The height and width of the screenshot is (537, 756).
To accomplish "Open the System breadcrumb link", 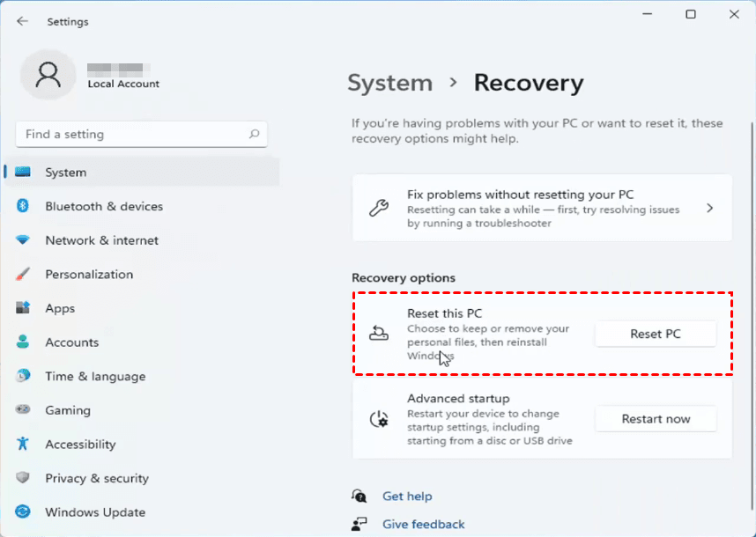I will (389, 83).
